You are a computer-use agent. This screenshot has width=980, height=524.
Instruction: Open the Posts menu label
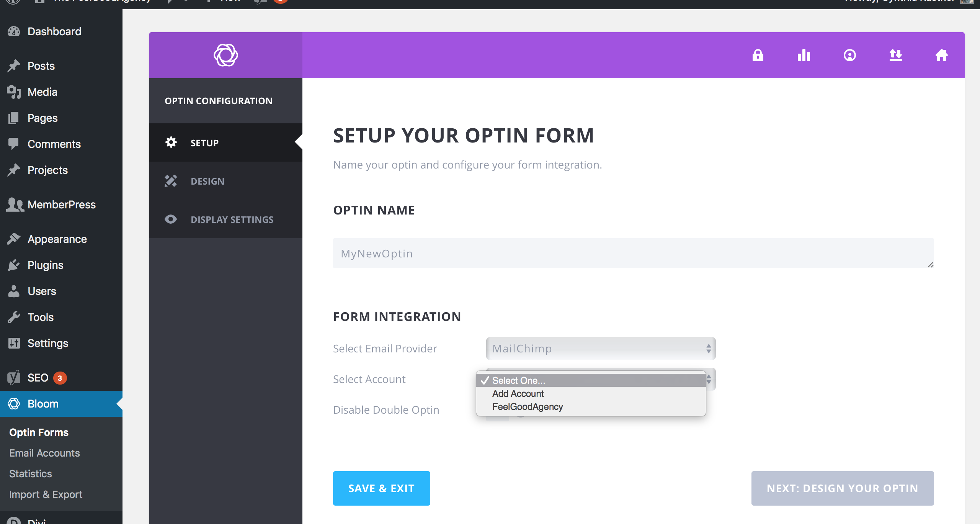coord(41,66)
